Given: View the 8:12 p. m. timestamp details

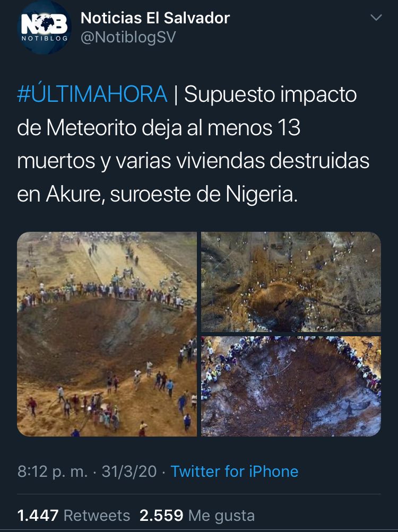Looking at the screenshot, I should [53, 472].
